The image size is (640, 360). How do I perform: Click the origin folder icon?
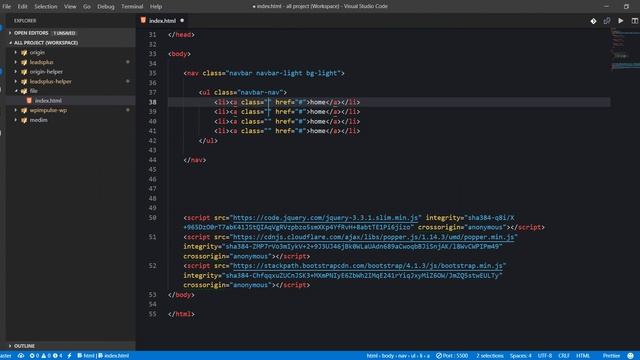coord(24,53)
